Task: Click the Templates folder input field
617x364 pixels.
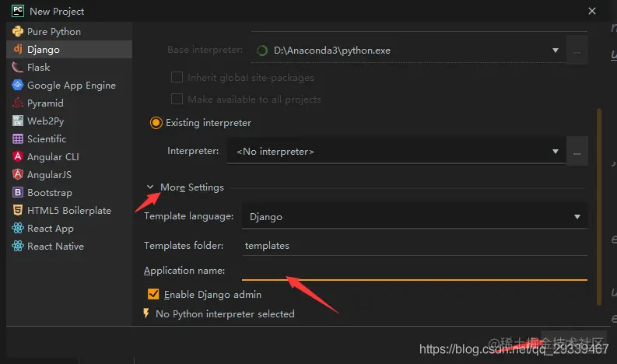Action: (x=415, y=246)
